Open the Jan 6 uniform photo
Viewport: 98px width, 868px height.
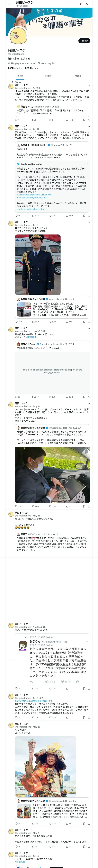[x=38, y=265]
